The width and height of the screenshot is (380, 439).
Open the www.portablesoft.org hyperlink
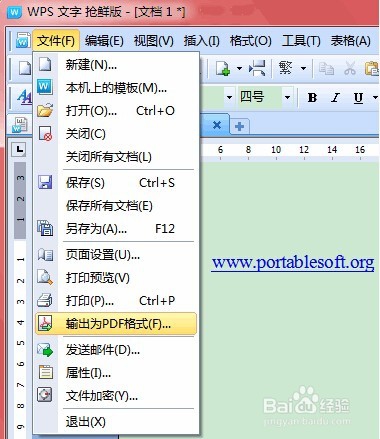(293, 263)
